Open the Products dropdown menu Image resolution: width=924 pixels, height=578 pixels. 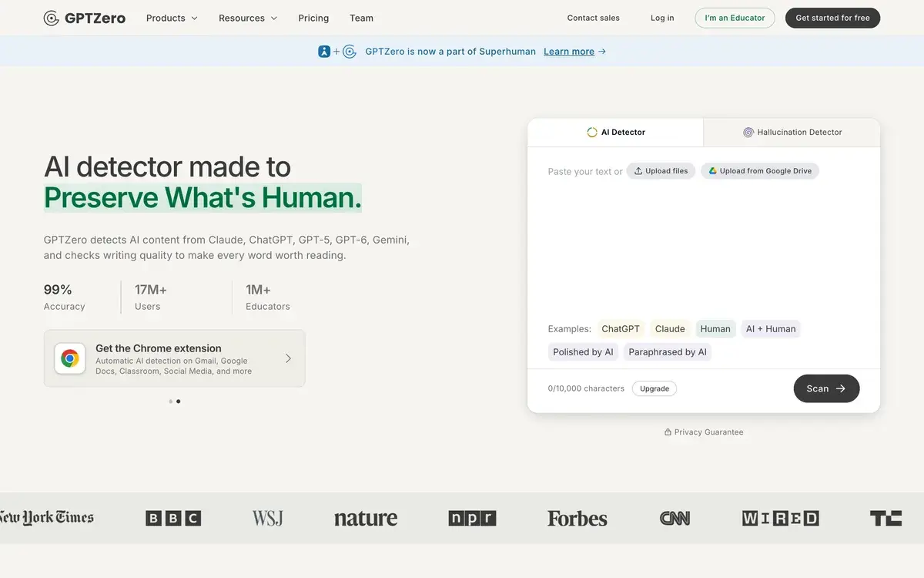[x=172, y=18]
